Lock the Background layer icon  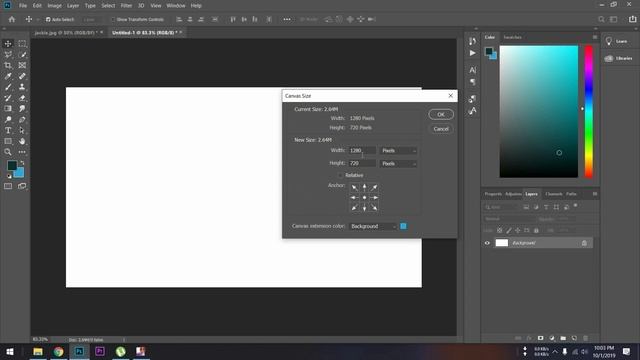point(584,243)
